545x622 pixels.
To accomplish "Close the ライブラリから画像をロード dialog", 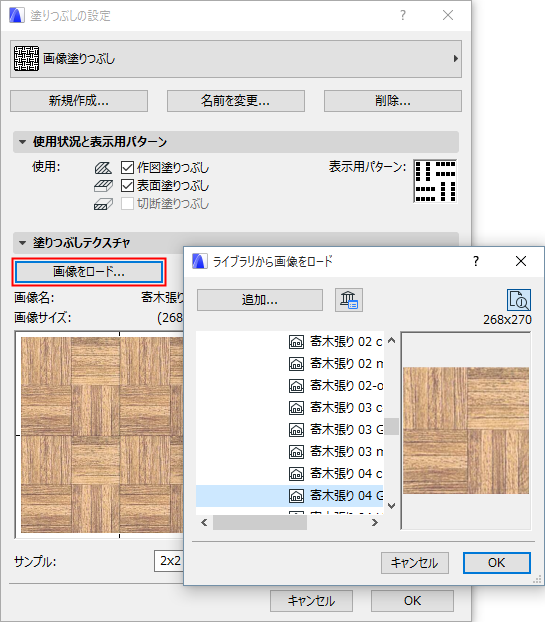I will [x=521, y=261].
